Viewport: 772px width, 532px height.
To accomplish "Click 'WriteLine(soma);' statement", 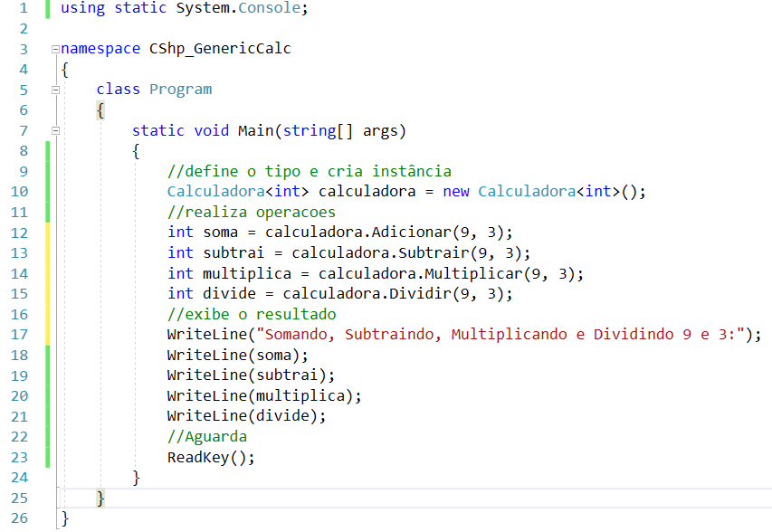I will click(238, 356).
